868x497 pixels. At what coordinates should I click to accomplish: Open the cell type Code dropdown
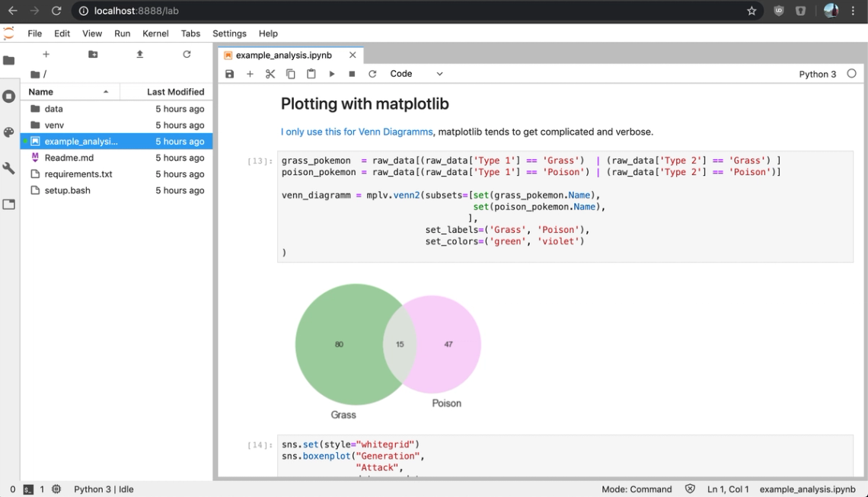[x=416, y=74]
